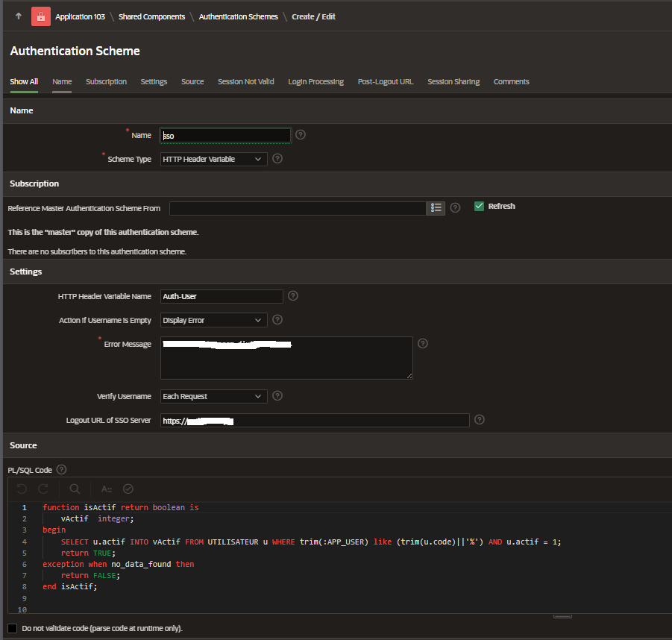The image size is (672, 640).
Task: Click the red lock Shared Components icon
Action: click(41, 16)
